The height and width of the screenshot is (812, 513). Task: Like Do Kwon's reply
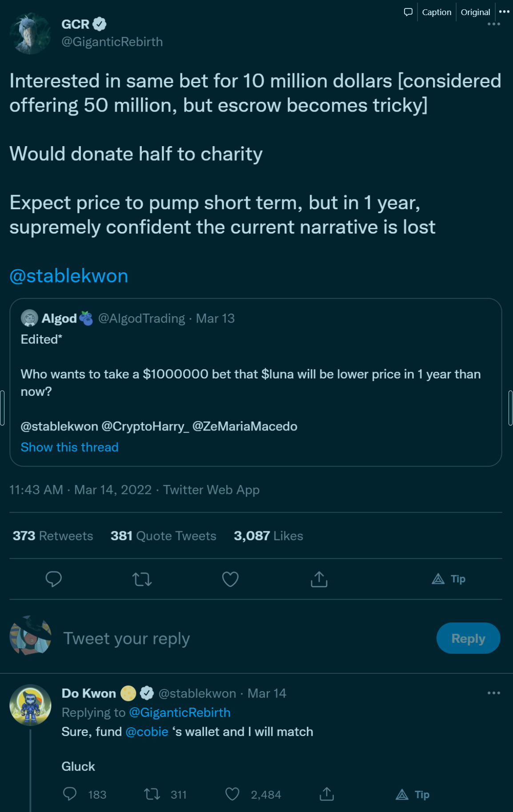coord(232,794)
